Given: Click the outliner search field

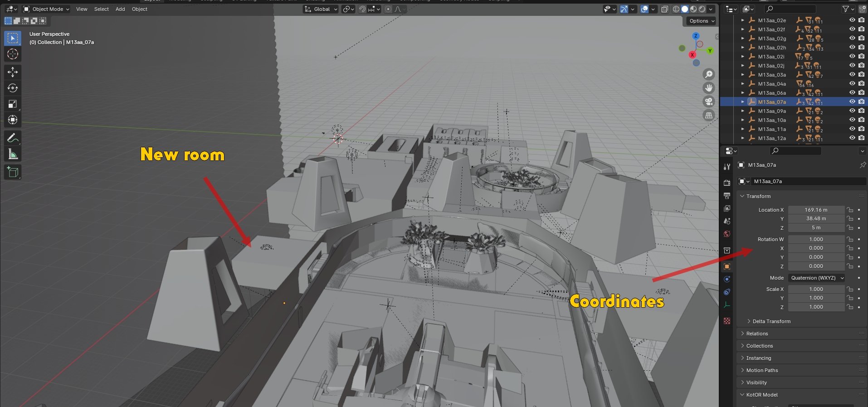Looking at the screenshot, I should click(x=790, y=9).
